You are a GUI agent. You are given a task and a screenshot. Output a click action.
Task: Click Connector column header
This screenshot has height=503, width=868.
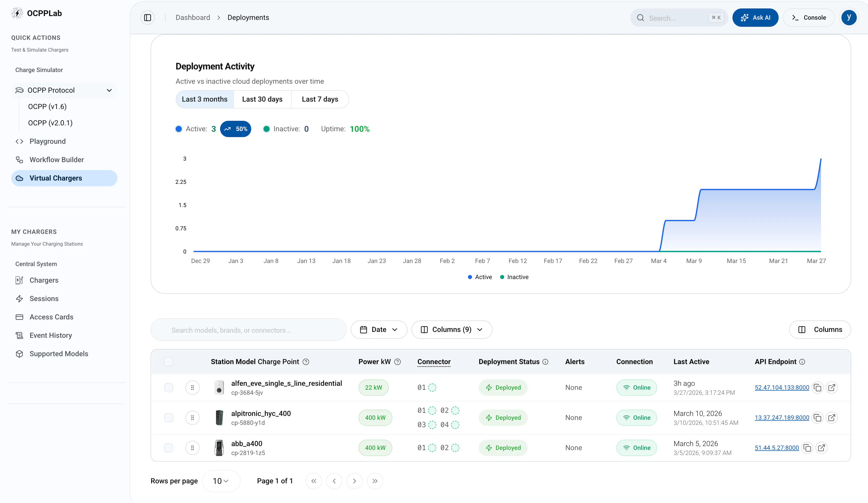pyautogui.click(x=434, y=362)
